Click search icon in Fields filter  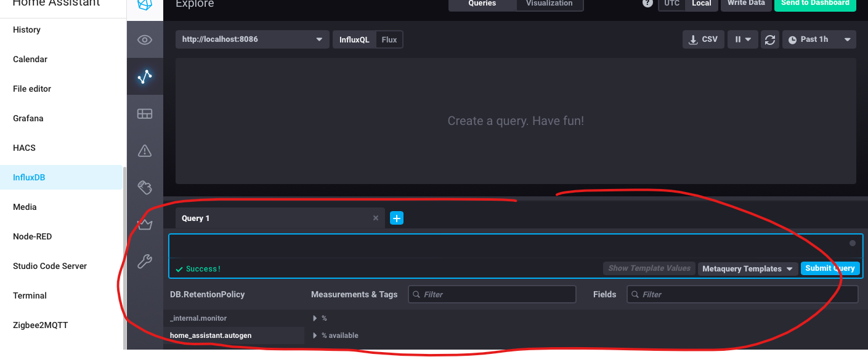(635, 294)
